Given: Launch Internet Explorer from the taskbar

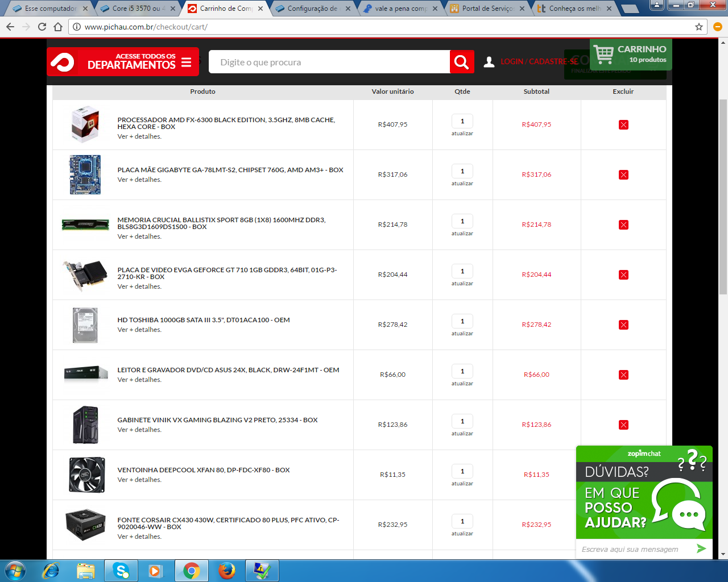Looking at the screenshot, I should point(51,571).
